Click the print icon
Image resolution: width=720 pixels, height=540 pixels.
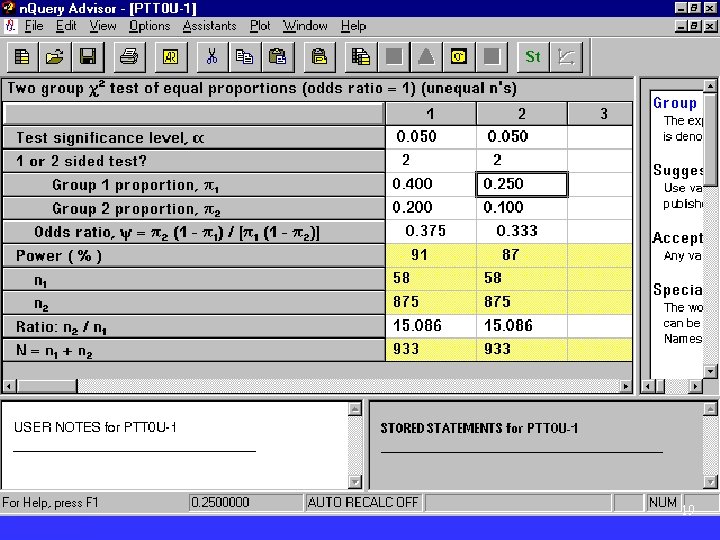point(129,57)
